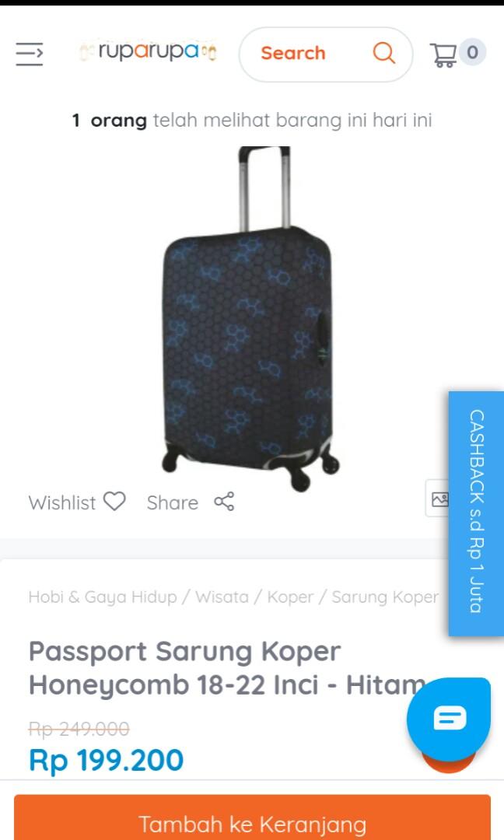Go to Wisata breadcrumb category

point(222,597)
